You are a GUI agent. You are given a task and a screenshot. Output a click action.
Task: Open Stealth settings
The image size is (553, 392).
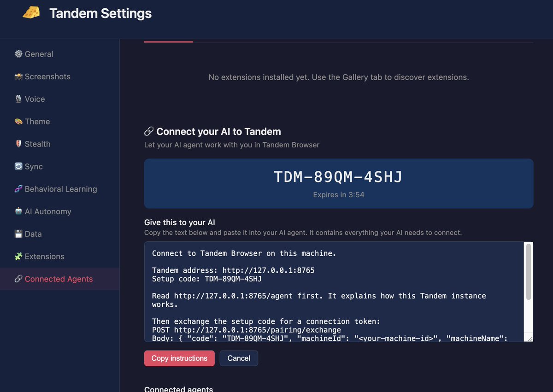(x=59, y=144)
